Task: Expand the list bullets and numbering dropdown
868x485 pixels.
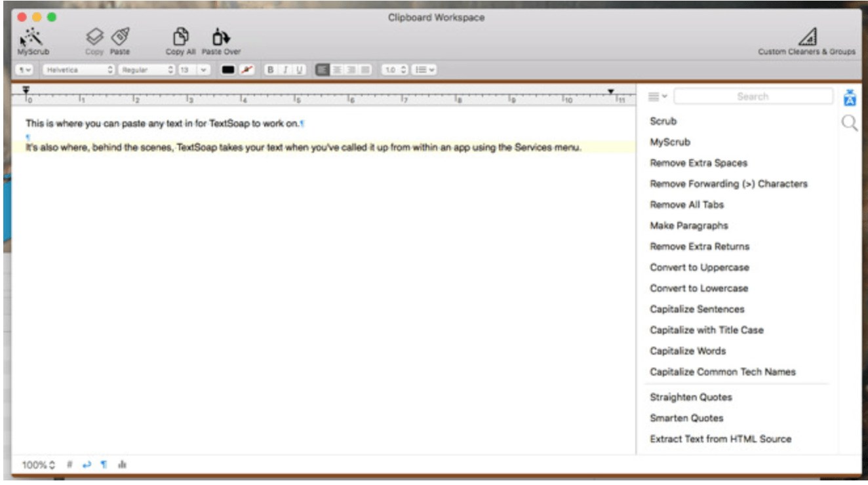Action: pyautogui.click(x=424, y=69)
